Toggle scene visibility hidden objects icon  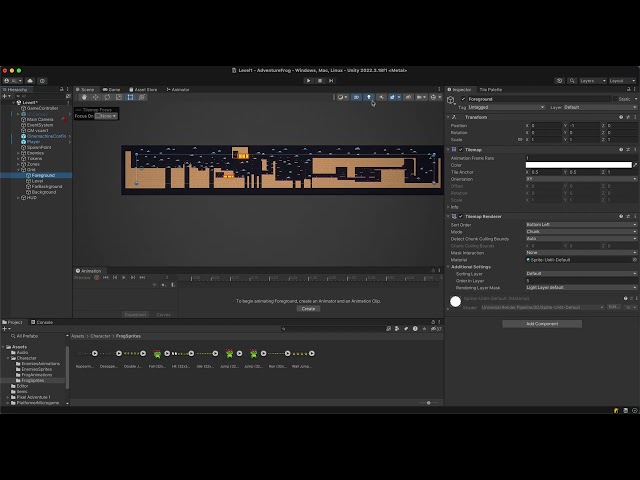click(408, 97)
